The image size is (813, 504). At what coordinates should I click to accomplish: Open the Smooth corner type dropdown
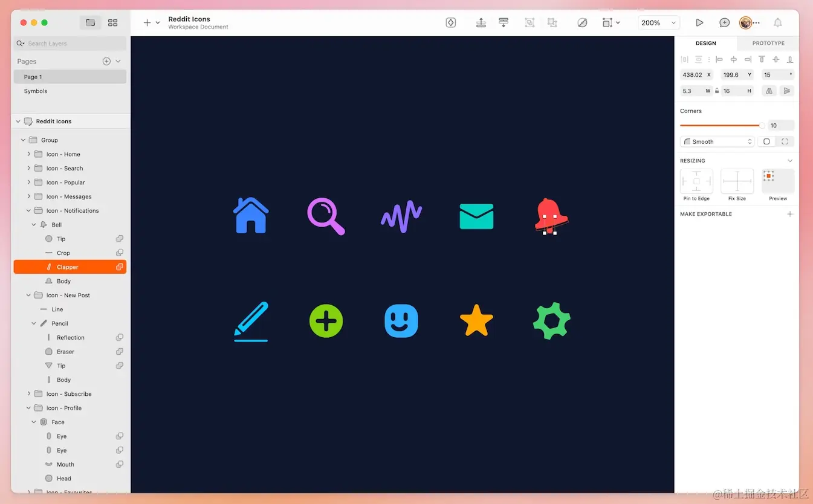[x=717, y=141]
